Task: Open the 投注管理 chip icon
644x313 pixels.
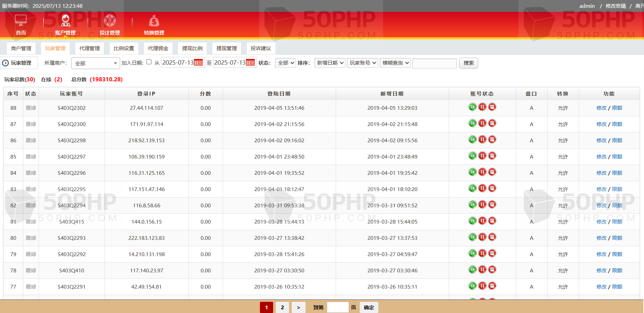Action: coord(110,21)
